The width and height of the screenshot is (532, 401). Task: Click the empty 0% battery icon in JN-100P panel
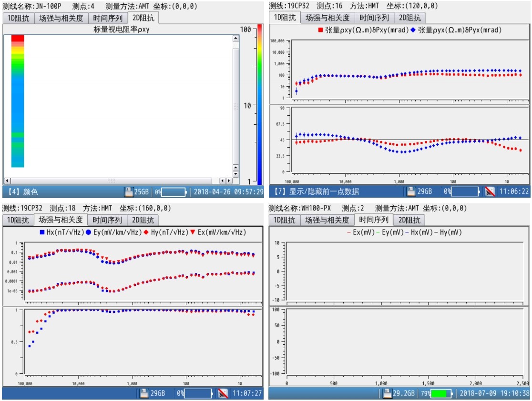tap(174, 192)
